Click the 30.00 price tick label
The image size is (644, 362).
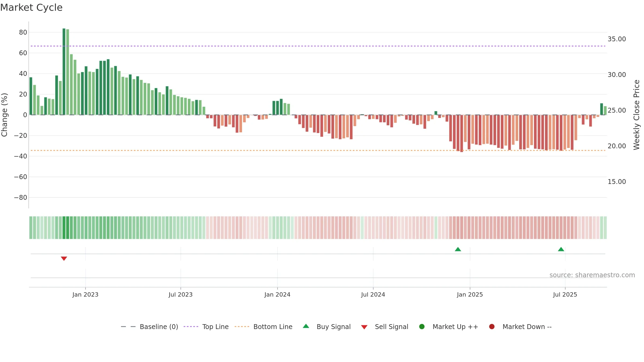[x=617, y=75]
